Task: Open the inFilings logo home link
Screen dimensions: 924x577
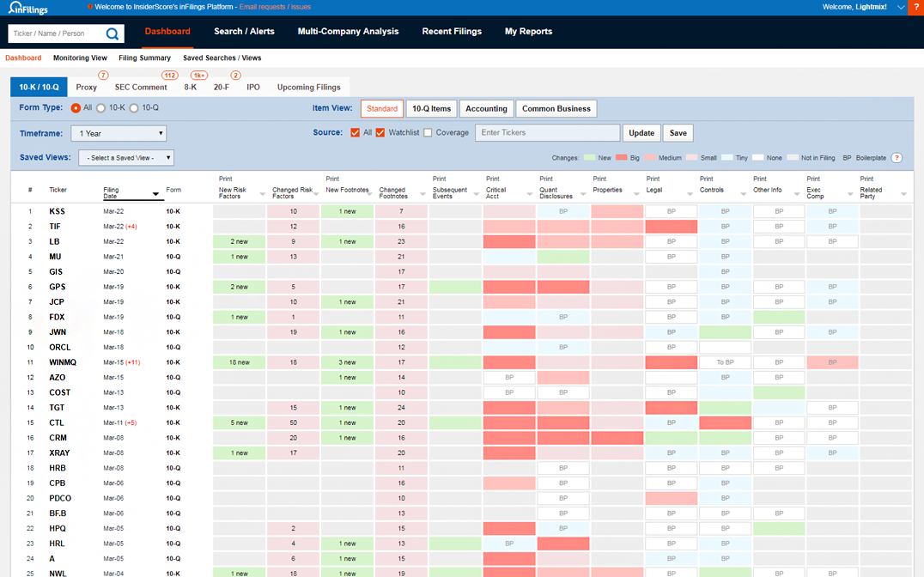Action: pyautogui.click(x=27, y=8)
